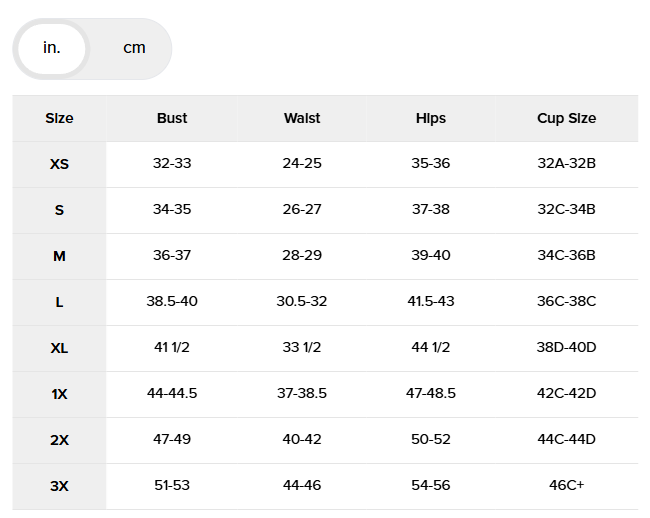Image resolution: width=650 pixels, height=518 pixels.
Task: Click the Bust column header
Action: [x=172, y=118]
